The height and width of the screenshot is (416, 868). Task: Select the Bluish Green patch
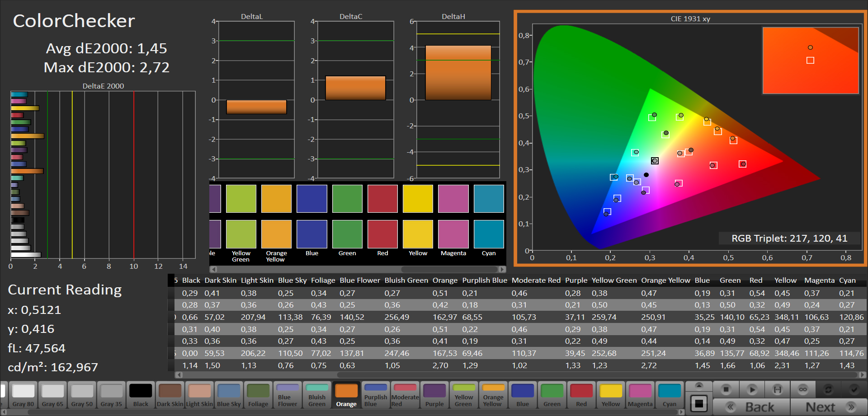317,395
